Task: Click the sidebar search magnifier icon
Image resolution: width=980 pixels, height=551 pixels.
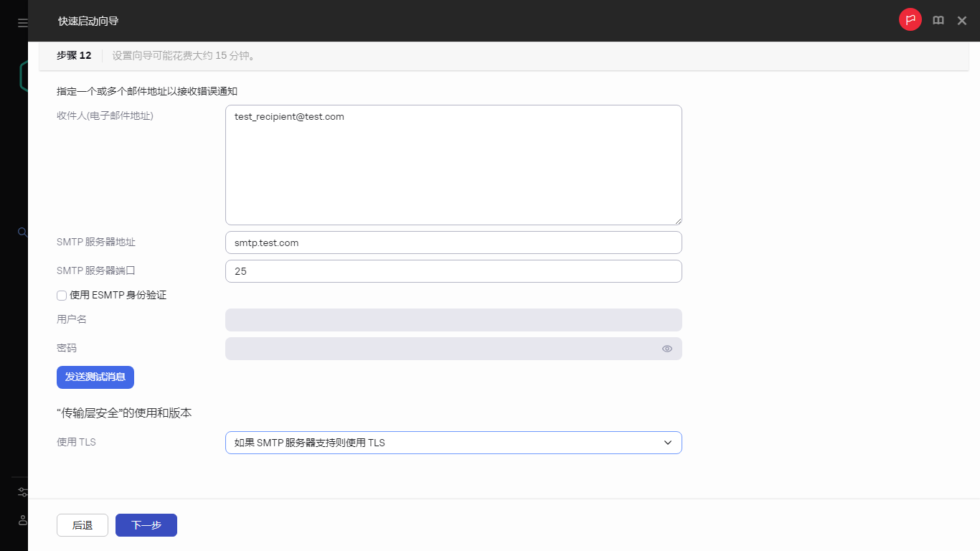Action: 22,232
